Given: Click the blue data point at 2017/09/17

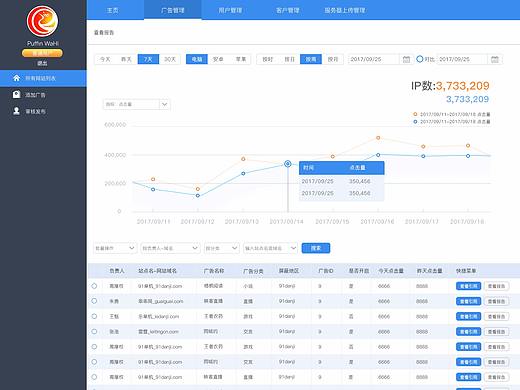Looking at the screenshot, I should (423, 156).
